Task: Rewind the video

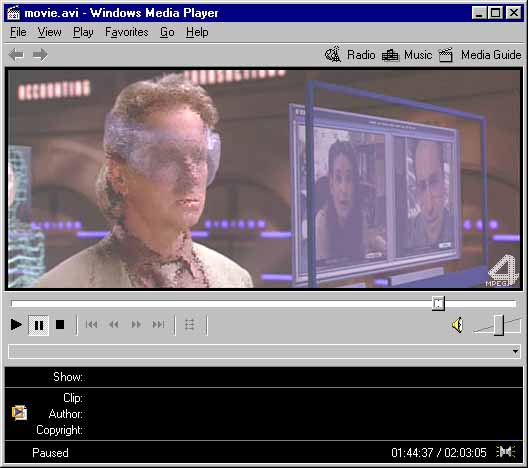Action: point(114,325)
